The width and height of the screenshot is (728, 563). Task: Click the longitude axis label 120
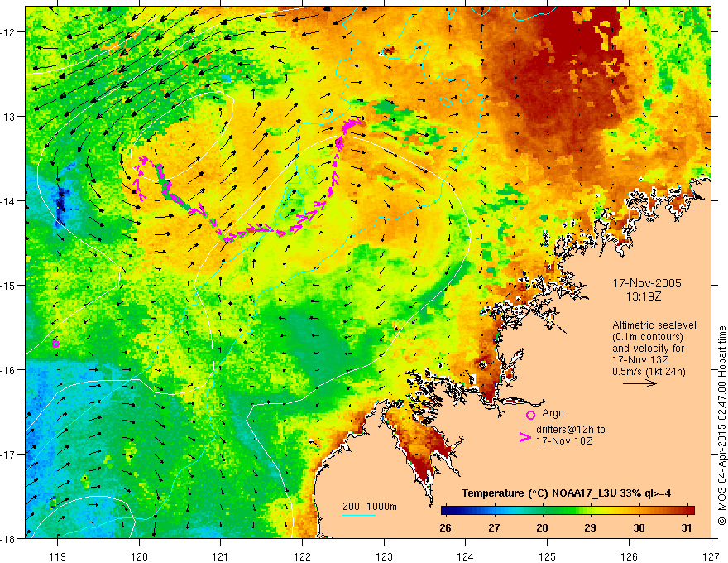139,557
